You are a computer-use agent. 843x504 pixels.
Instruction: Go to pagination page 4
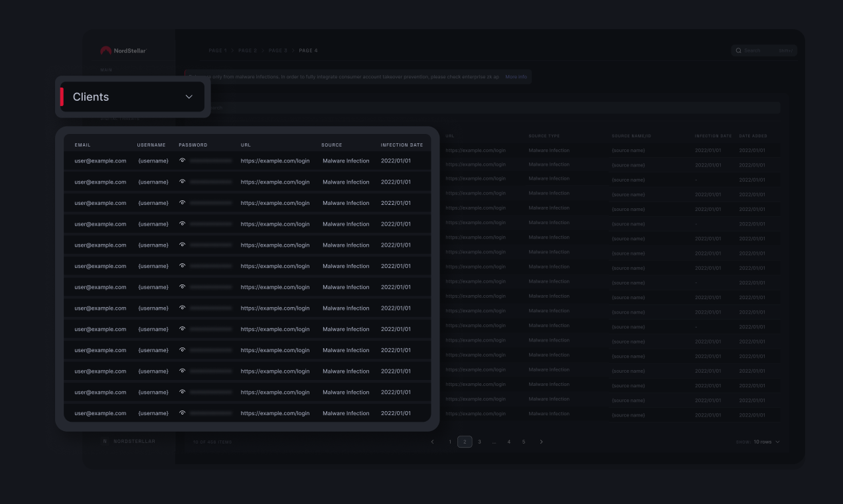click(509, 442)
